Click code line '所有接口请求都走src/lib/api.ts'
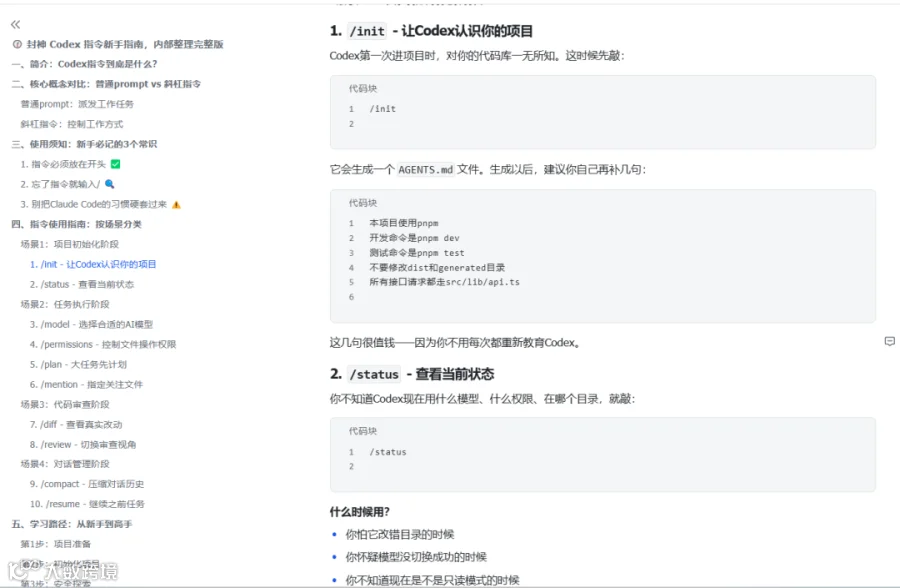 pyautogui.click(x=444, y=282)
